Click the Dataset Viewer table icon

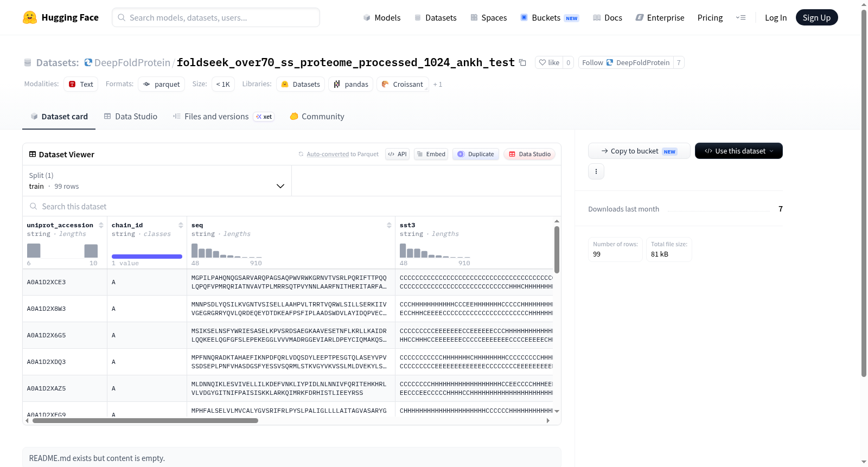pos(33,154)
